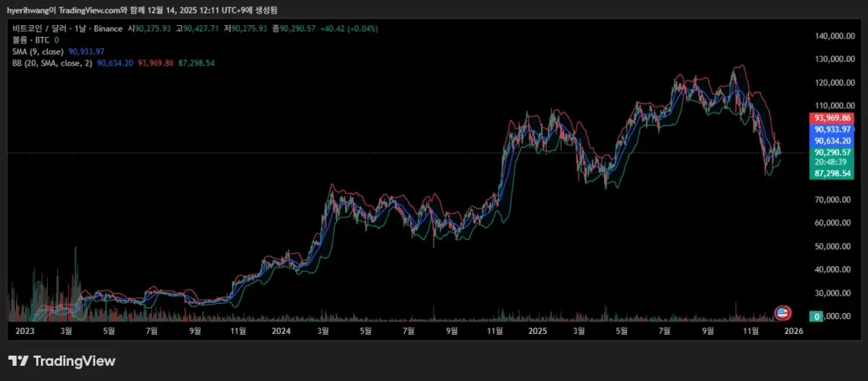Click the 3월 label right after 2025
This screenshot has width=868, height=381.
[579, 330]
